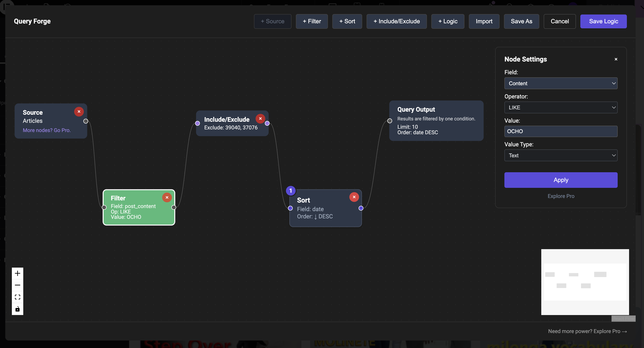Delete the Source node with red X
The height and width of the screenshot is (348, 644).
click(79, 112)
